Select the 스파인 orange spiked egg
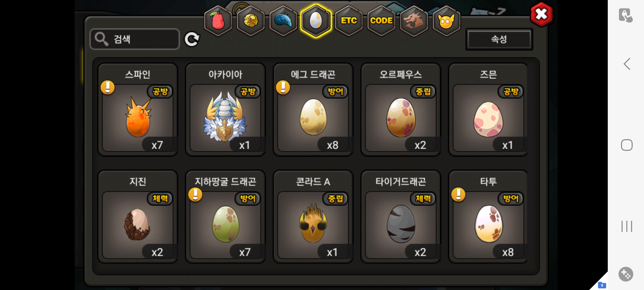 click(138, 110)
